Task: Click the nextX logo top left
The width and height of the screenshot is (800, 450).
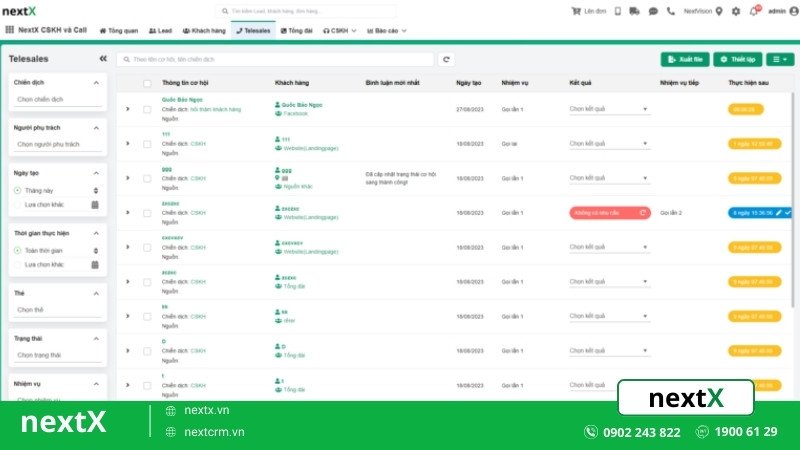Action: 19,11
